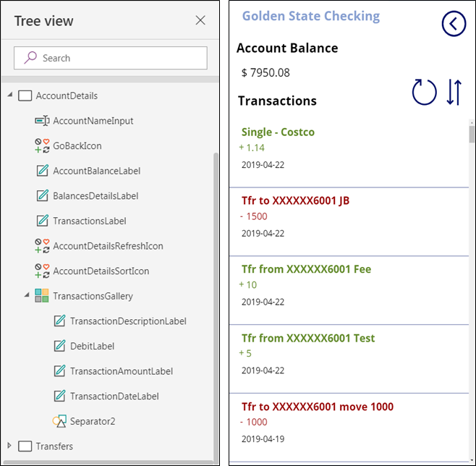Viewport: 476px width, 466px height.
Task: Open the Single - Costco transaction
Action: click(x=349, y=153)
